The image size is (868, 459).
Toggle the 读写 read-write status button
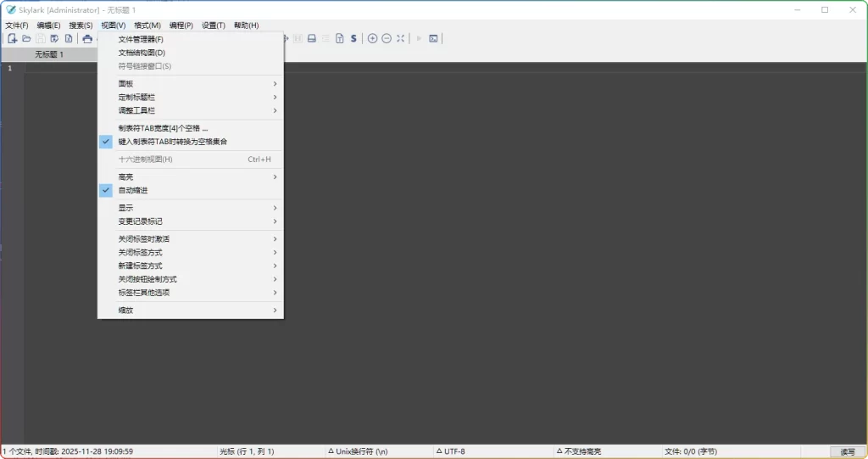848,451
